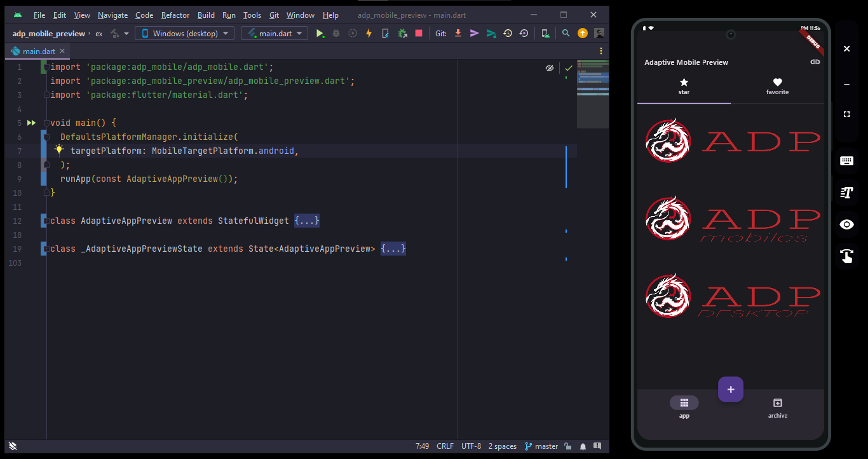Click the adp_mobile_preview project breadcrumb
The width and height of the screenshot is (868, 459).
pos(48,34)
